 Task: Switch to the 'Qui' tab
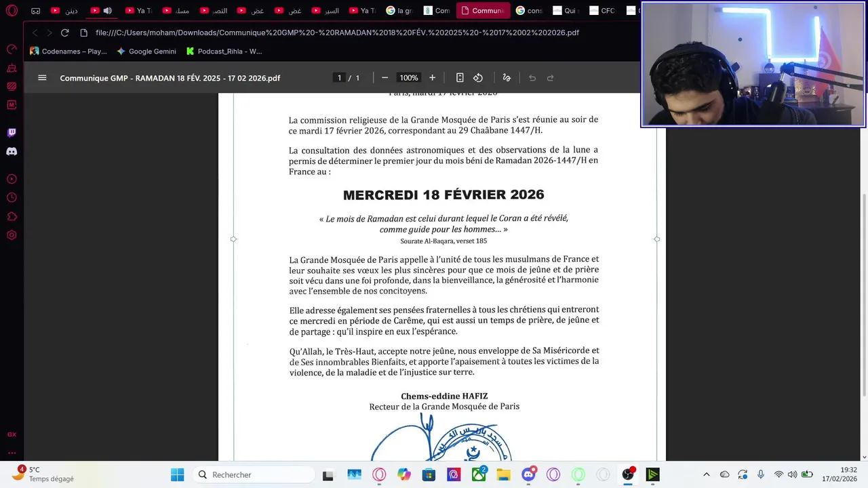coord(566,11)
